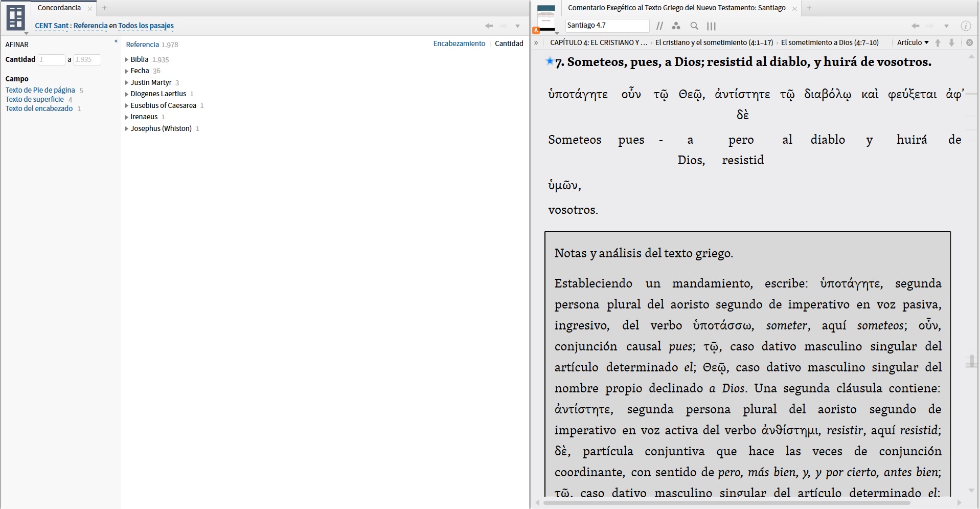Go to previous article with up arrow

tap(938, 43)
